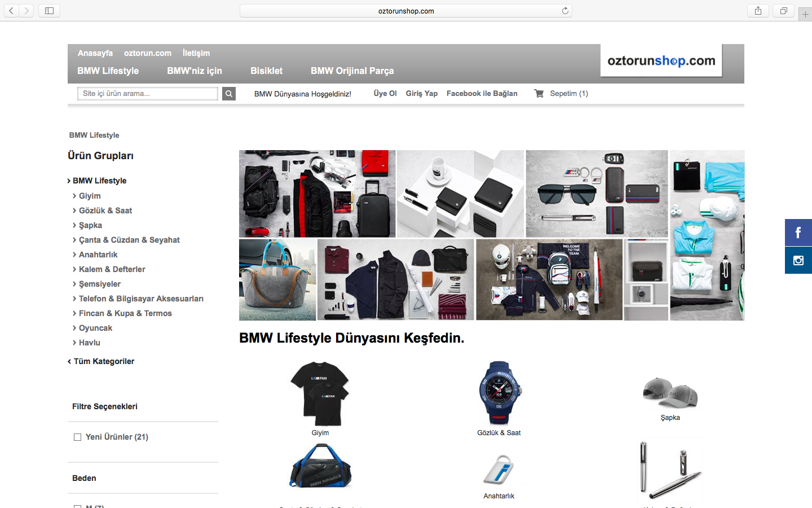812x508 pixels.
Task: Toggle the Safari sidebar button
Action: click(49, 11)
